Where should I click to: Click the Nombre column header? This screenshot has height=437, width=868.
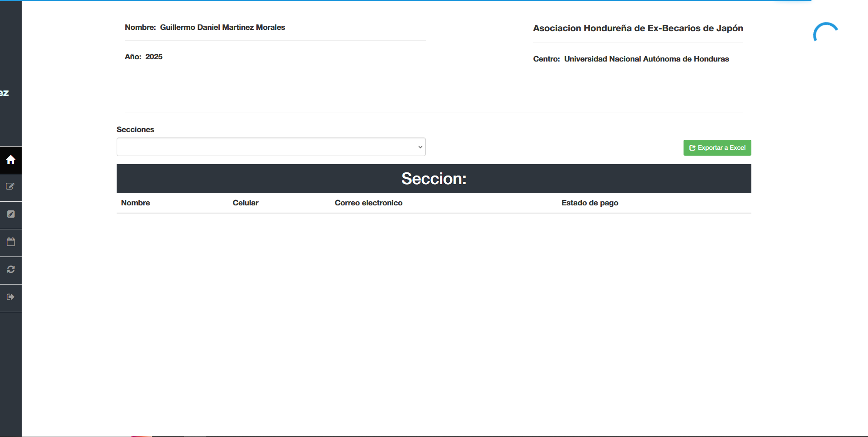tap(135, 203)
